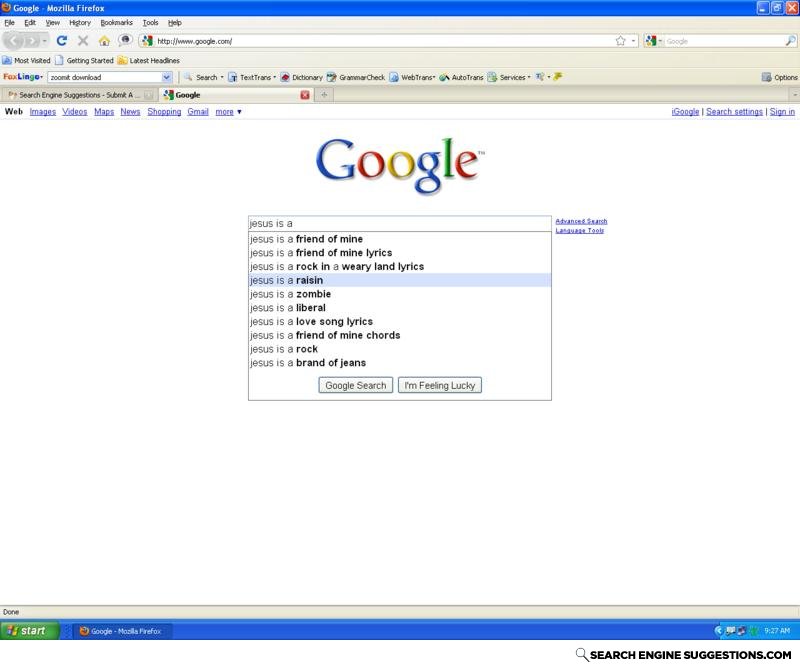
Task: Open the File menu
Action: pyautogui.click(x=9, y=22)
